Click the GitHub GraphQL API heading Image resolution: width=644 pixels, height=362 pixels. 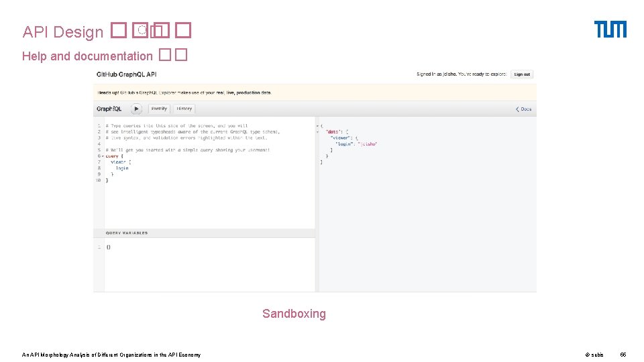pyautogui.click(x=127, y=74)
